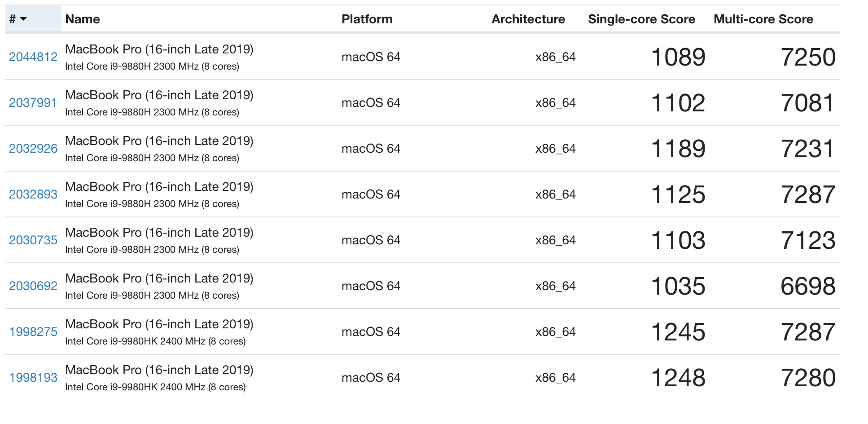
Task: Click the Architecture column header
Action: click(528, 19)
